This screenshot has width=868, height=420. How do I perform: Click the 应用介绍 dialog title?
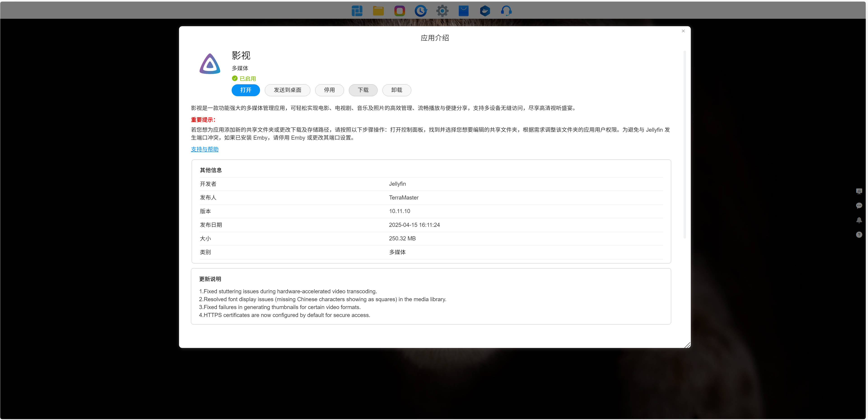coord(435,38)
